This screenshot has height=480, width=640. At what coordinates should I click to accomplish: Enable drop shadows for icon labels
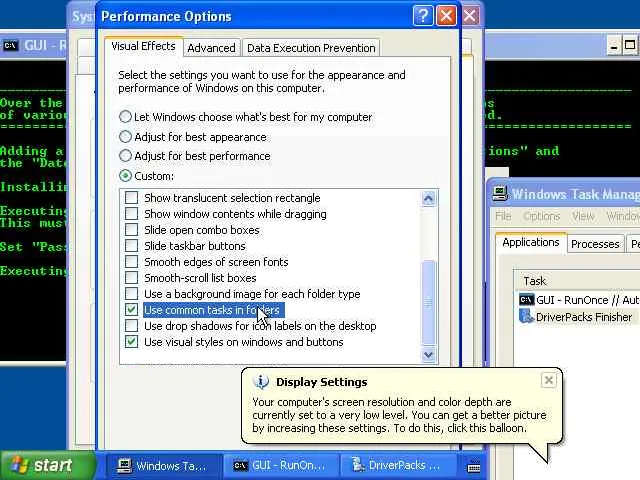[131, 326]
